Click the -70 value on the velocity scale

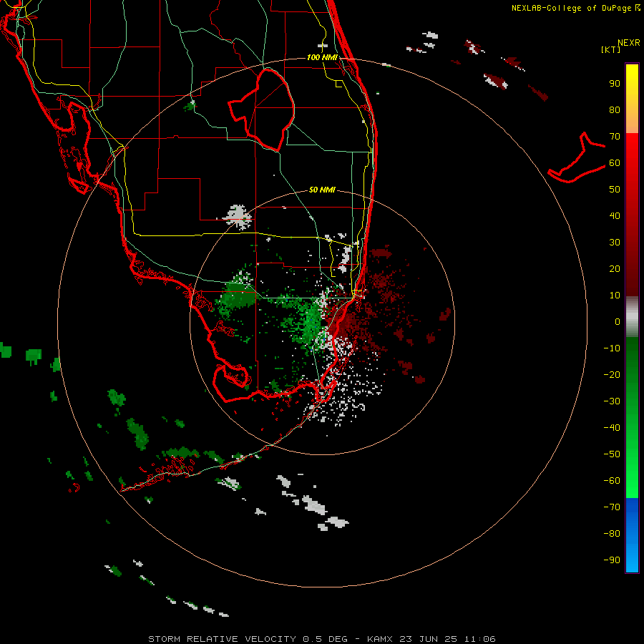pyautogui.click(x=612, y=507)
